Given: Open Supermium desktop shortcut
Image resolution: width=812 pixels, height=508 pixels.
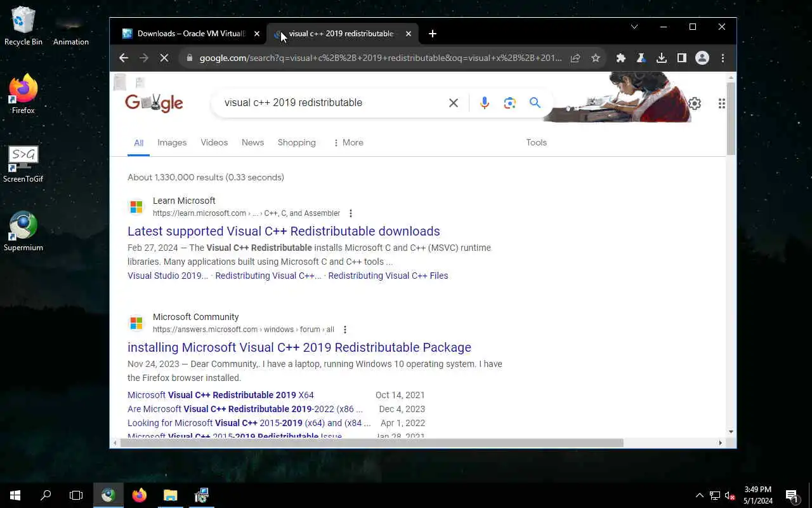Looking at the screenshot, I should 23,232.
